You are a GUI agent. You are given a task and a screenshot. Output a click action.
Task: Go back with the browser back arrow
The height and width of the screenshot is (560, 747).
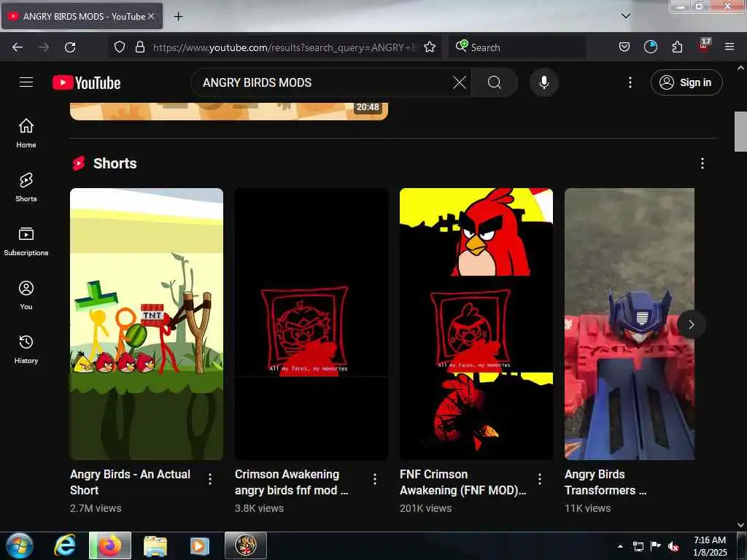coord(18,47)
